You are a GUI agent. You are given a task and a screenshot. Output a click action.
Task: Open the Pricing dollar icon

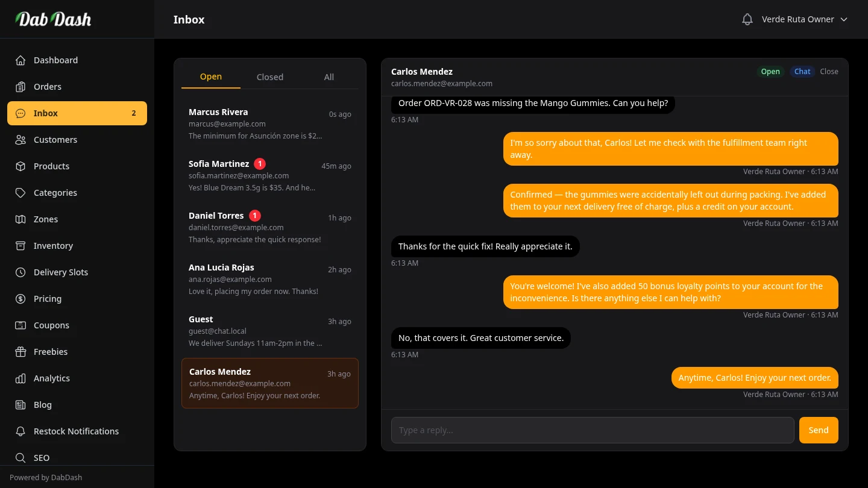tap(20, 299)
